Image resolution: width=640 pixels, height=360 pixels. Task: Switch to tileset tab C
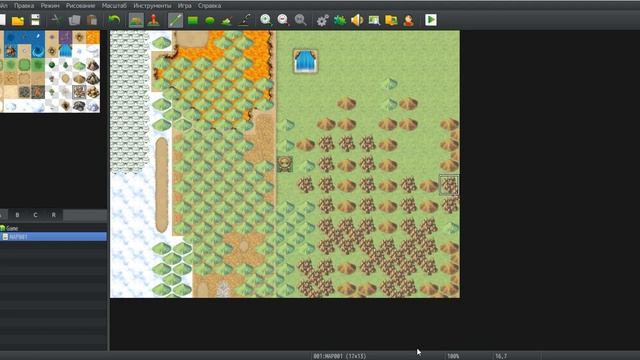pyautogui.click(x=36, y=215)
